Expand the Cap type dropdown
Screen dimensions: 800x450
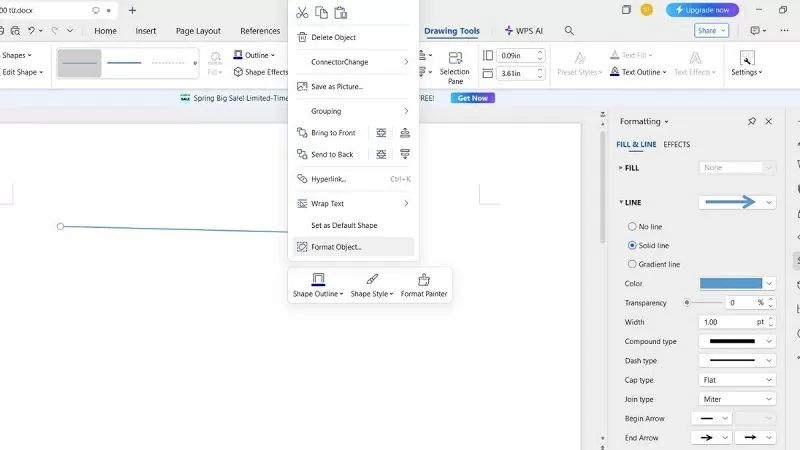737,380
